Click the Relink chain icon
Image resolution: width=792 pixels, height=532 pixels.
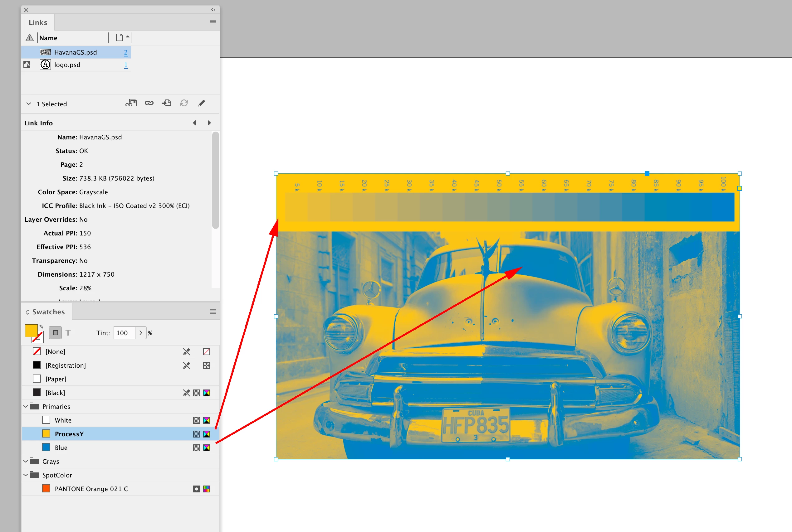149,103
